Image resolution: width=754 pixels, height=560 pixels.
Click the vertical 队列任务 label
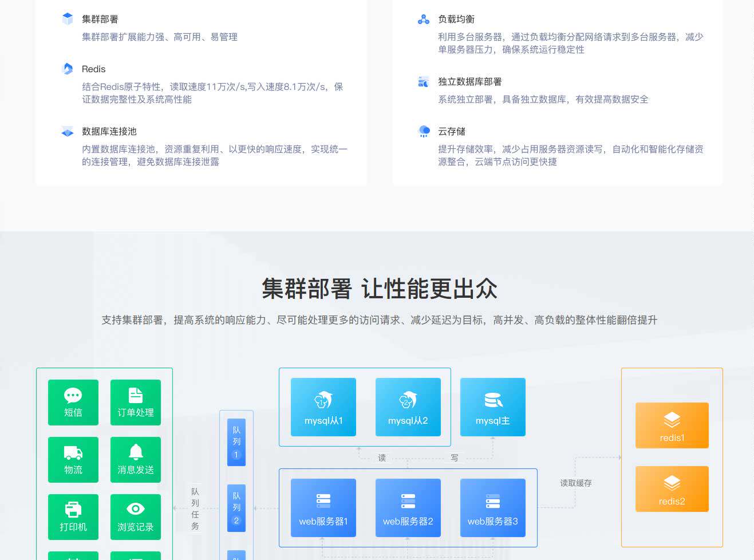pos(195,509)
